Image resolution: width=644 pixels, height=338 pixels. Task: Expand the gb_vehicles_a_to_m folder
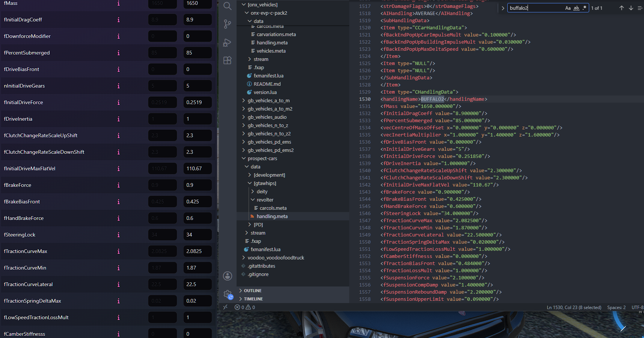(x=268, y=100)
